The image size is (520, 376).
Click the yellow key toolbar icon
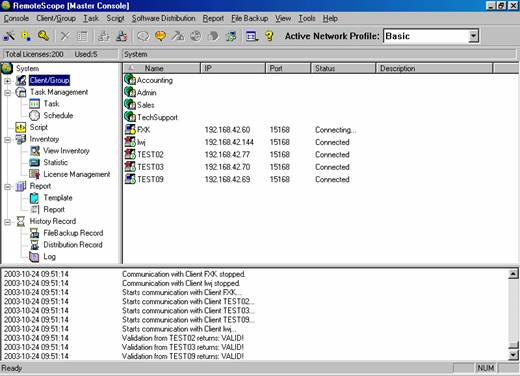(x=43, y=35)
